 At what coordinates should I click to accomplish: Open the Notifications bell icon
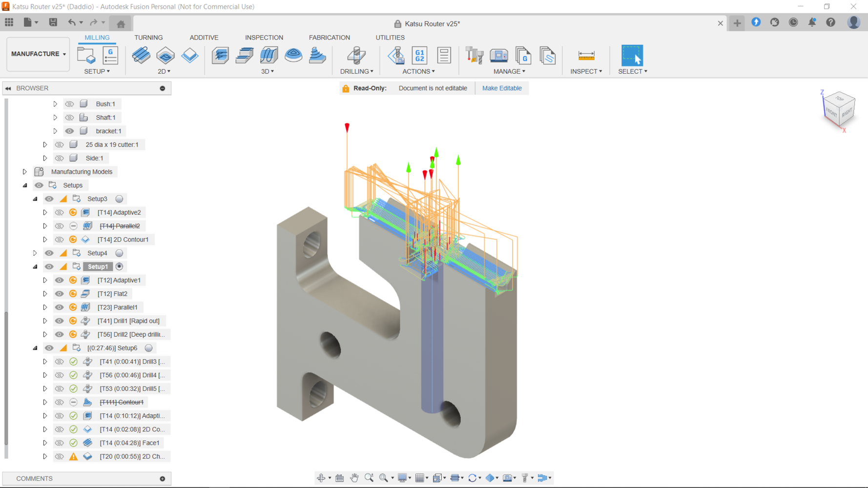812,22
